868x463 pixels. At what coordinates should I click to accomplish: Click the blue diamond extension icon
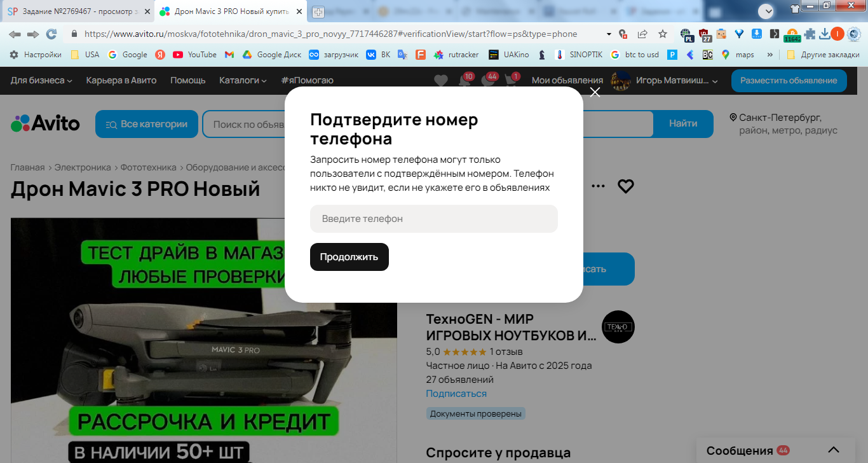click(739, 34)
